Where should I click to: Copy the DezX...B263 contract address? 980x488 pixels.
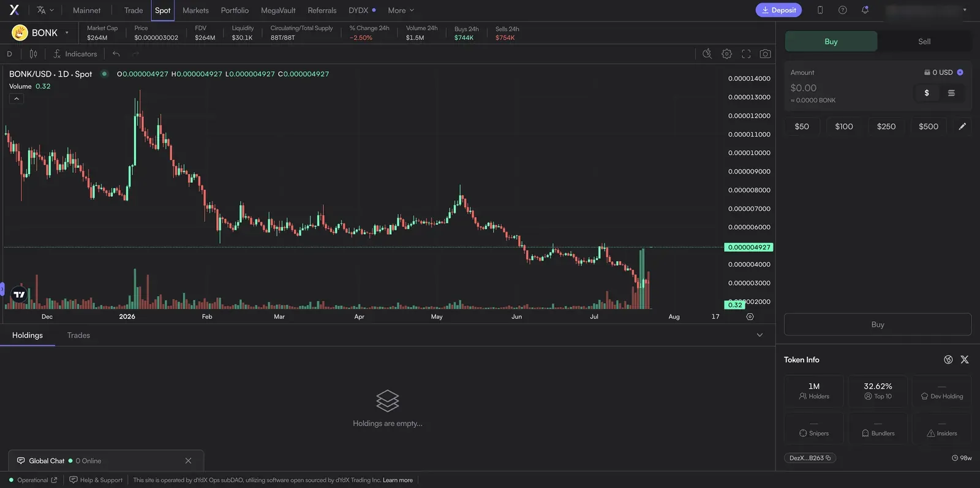(x=810, y=458)
